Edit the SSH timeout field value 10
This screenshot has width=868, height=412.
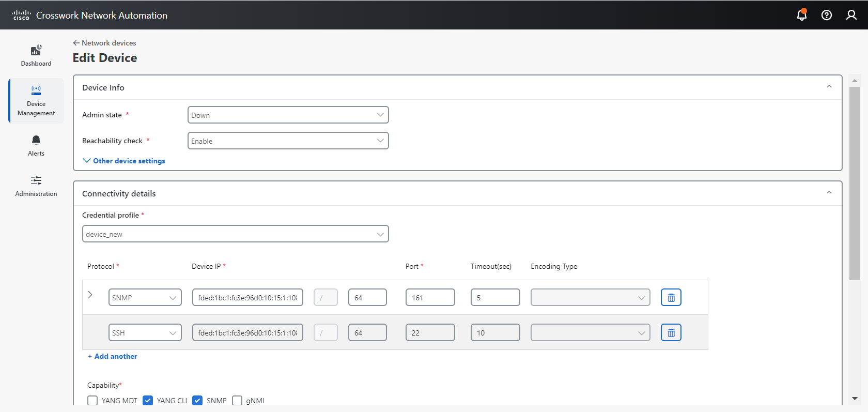495,332
